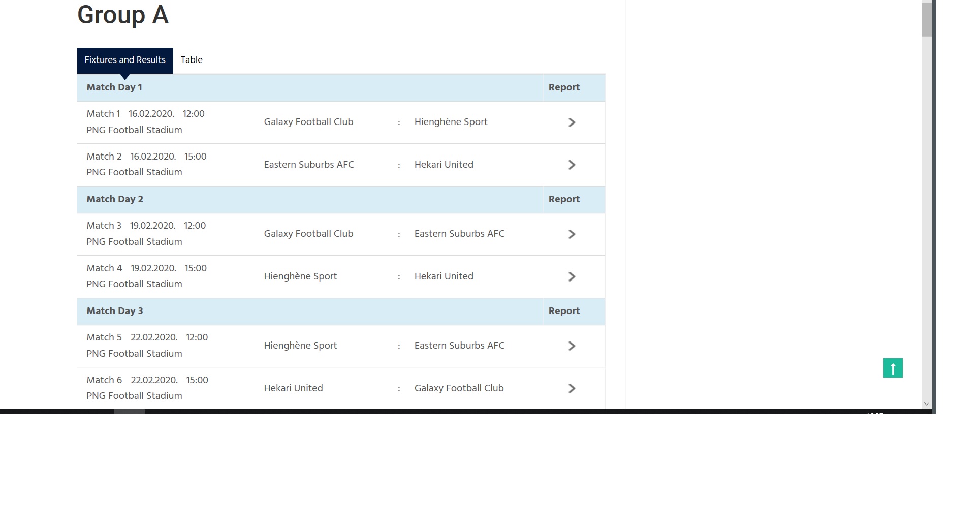
Task: Open report arrow for Match 5
Action: [572, 346]
